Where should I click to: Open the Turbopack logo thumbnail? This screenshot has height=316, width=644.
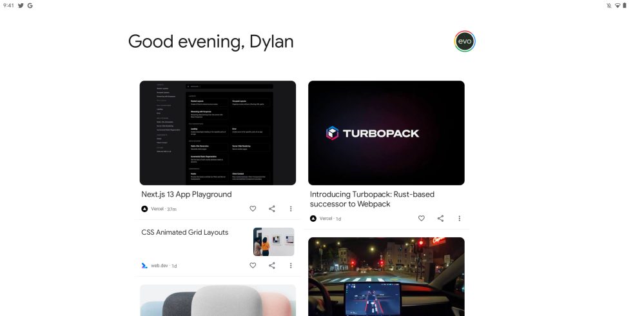[386, 133]
